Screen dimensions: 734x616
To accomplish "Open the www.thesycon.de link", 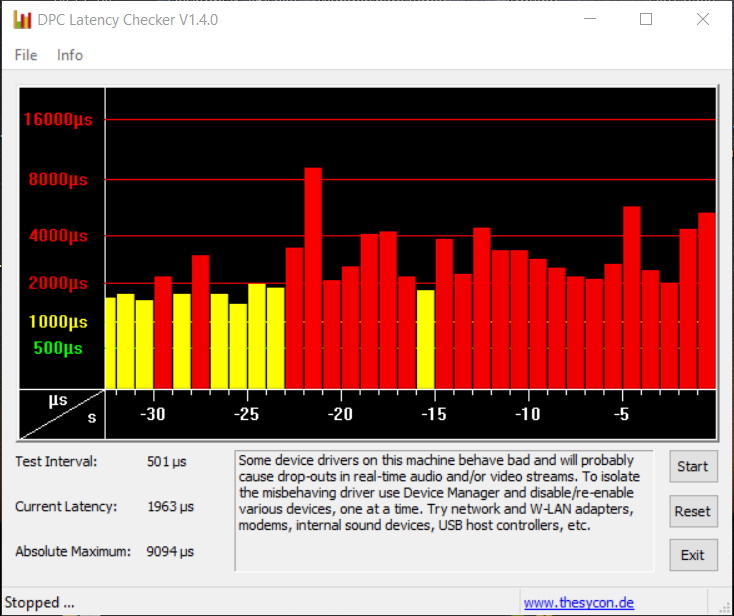I will 579,602.
